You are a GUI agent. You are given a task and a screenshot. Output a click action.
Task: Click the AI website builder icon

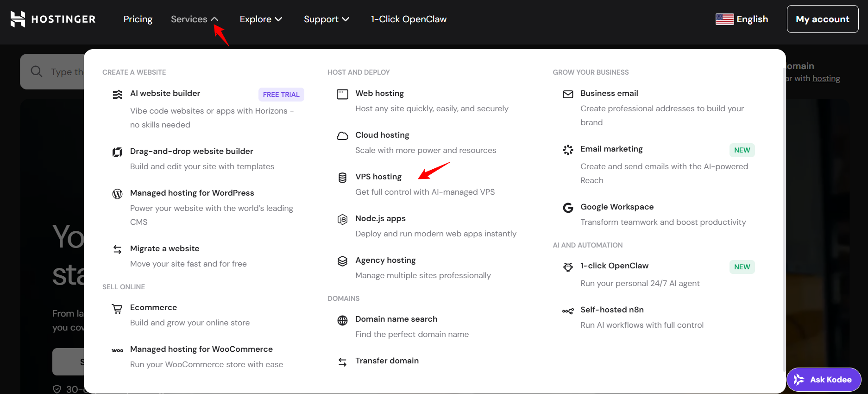point(118,95)
